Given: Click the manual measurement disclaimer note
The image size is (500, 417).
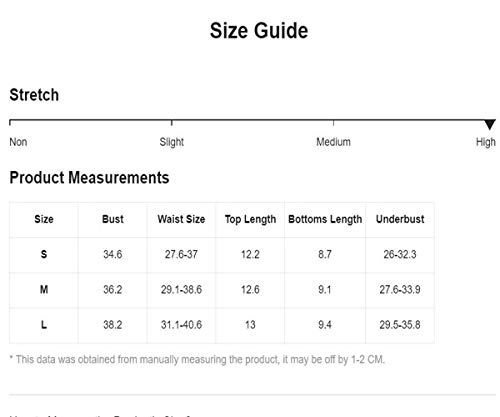Looking at the screenshot, I should (x=197, y=360).
